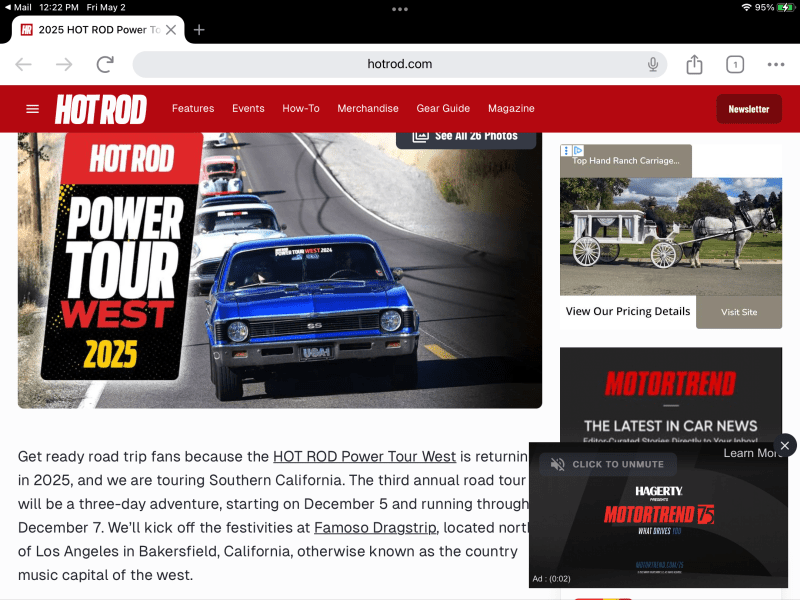Open a new browser tab

point(199,30)
